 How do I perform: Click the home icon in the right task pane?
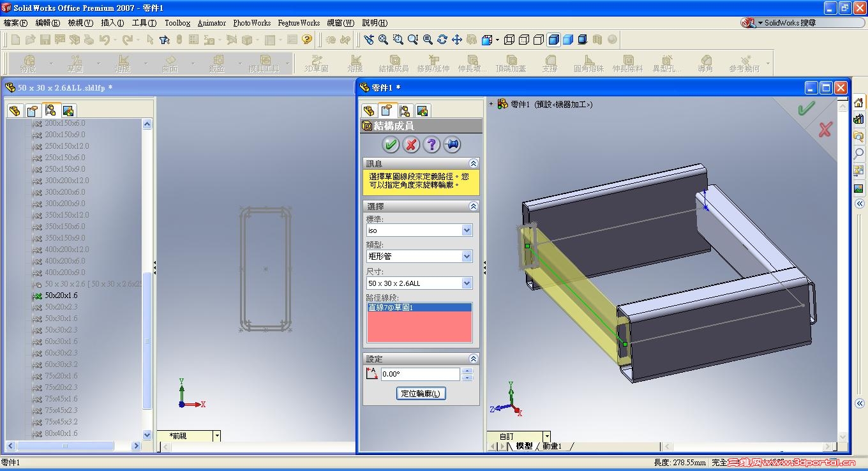pyautogui.click(x=859, y=102)
